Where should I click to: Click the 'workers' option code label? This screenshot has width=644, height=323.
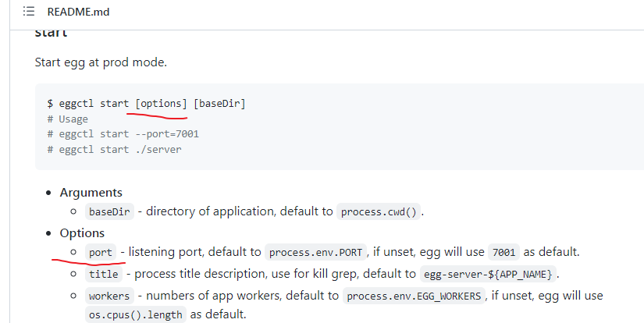click(x=109, y=296)
